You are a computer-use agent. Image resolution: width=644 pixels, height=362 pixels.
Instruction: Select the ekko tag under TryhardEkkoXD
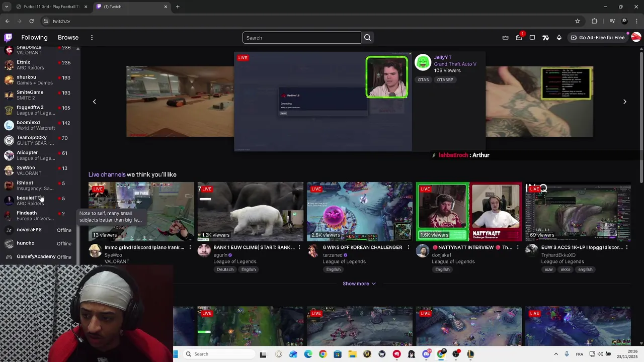tap(566, 269)
